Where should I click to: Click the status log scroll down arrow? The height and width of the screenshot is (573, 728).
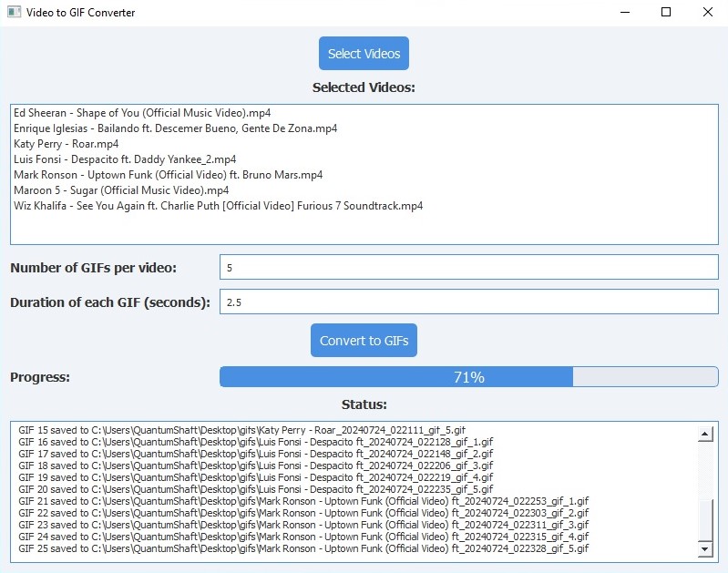click(705, 548)
